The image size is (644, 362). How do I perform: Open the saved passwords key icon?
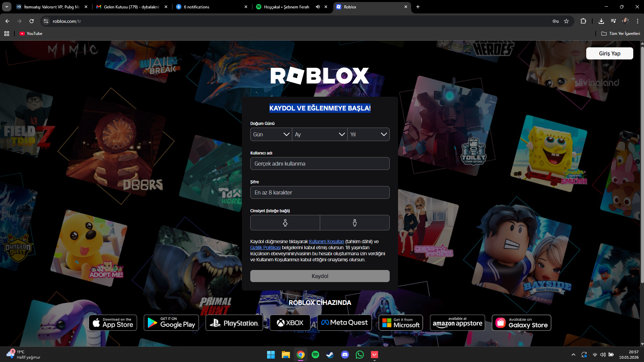(x=556, y=21)
